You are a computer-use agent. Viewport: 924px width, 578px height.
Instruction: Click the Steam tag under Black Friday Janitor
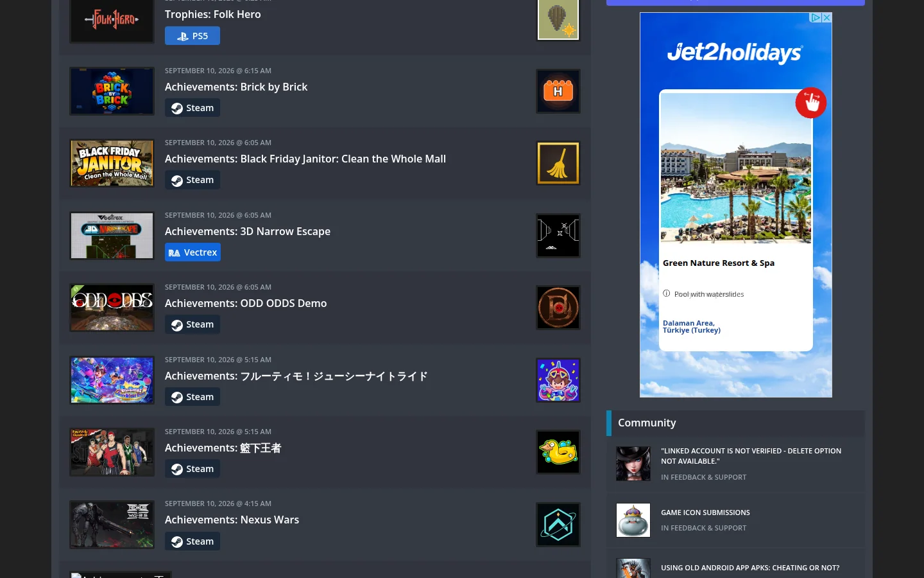coord(193,180)
